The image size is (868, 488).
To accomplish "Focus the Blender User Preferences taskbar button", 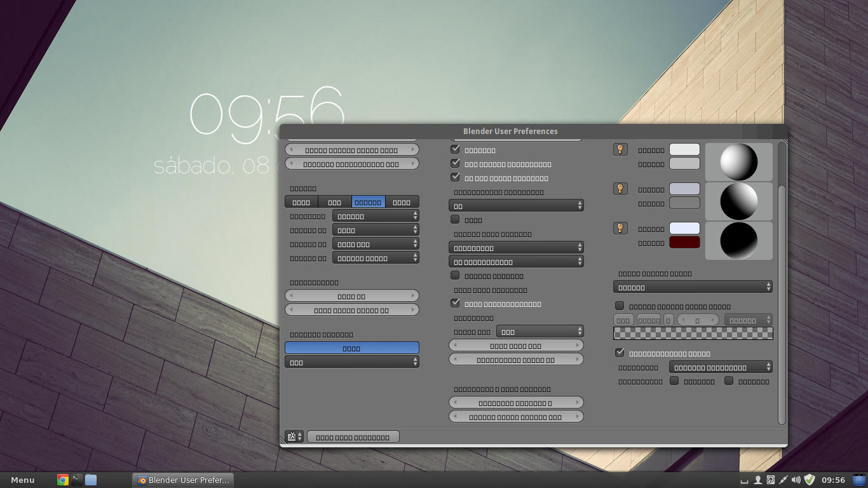I will (183, 480).
